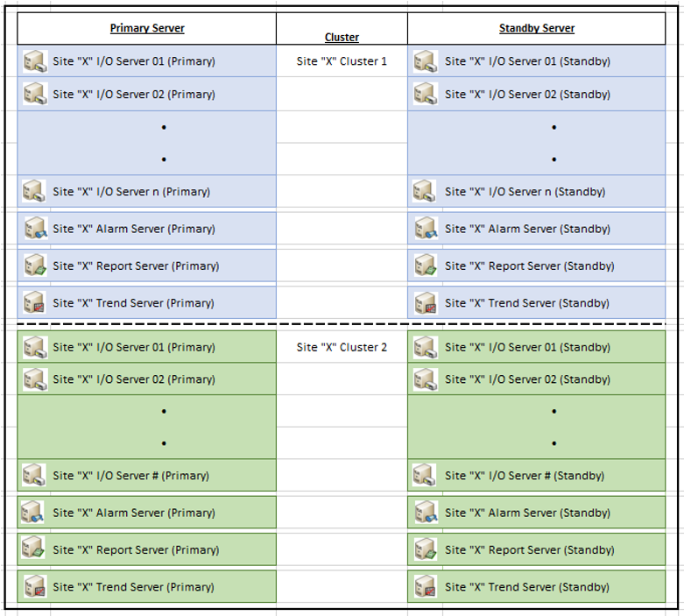Click the Cluster 2 Standby Report Server icon
Viewport: 684px width, 616px height.
coord(426,550)
